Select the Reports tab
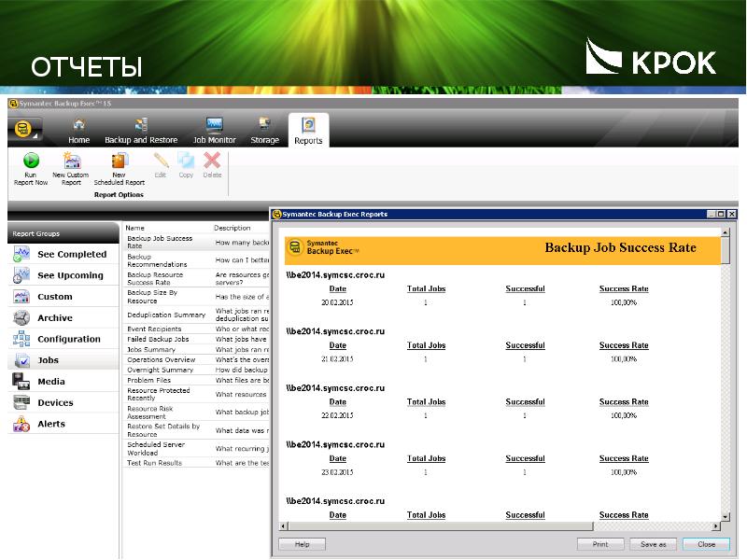The image size is (747, 560). 308,130
